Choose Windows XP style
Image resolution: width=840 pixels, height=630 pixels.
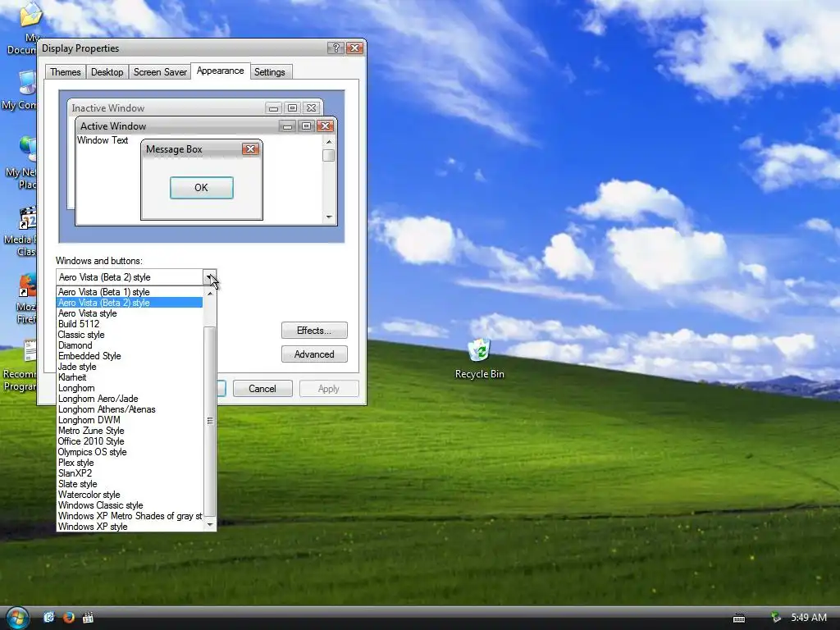130,527
